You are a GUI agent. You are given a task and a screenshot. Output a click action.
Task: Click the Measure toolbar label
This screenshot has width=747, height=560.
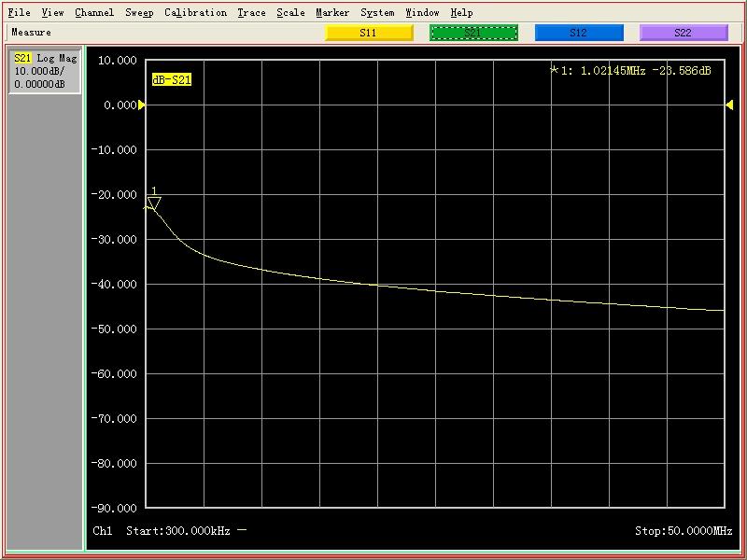pyautogui.click(x=31, y=33)
